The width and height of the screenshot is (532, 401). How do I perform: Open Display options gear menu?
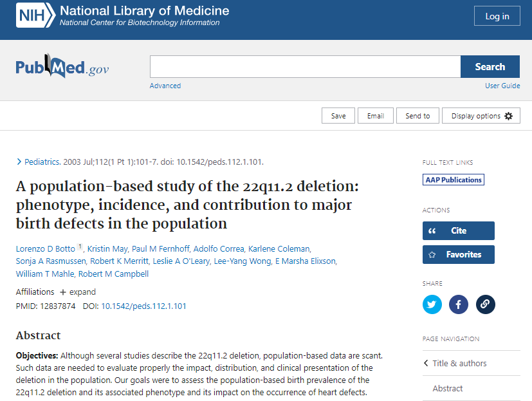click(x=481, y=116)
